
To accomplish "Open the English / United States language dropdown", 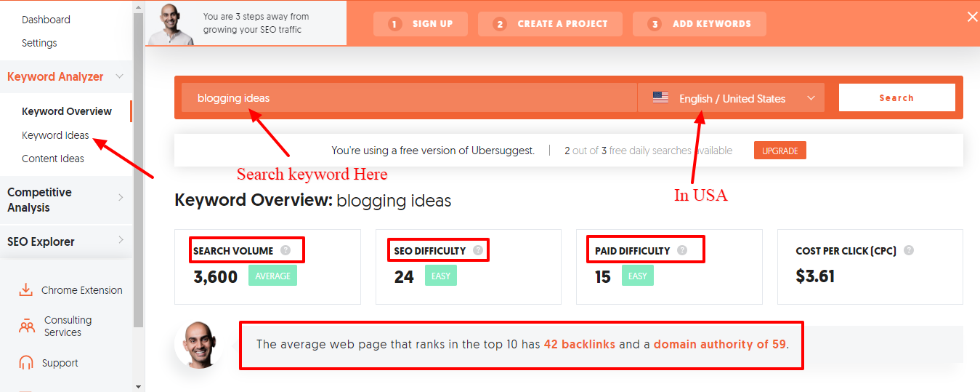I will 731,97.
